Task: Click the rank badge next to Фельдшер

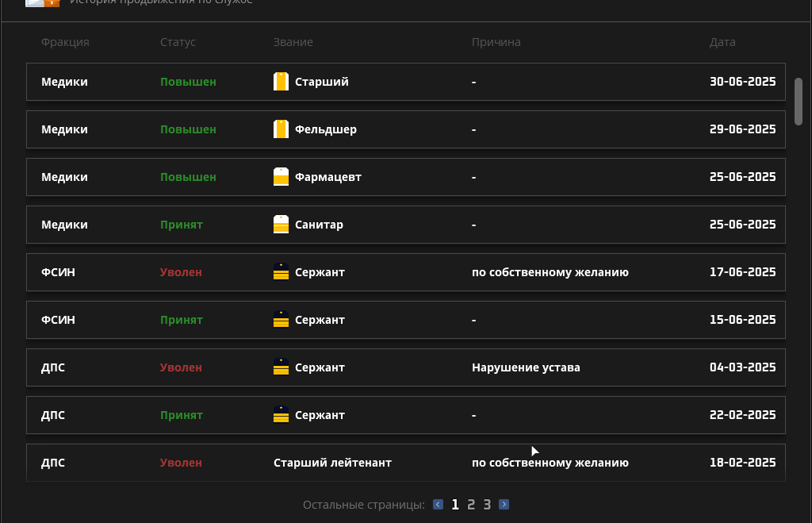Action: click(281, 129)
